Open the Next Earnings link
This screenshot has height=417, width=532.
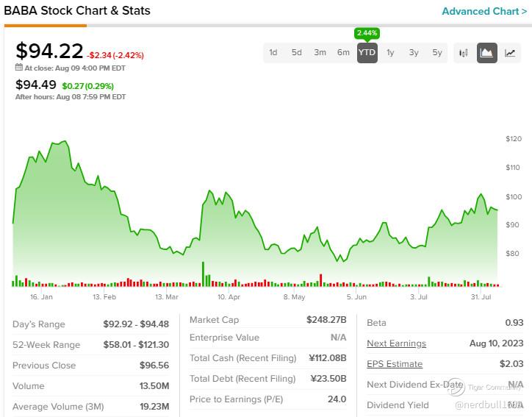(x=396, y=343)
